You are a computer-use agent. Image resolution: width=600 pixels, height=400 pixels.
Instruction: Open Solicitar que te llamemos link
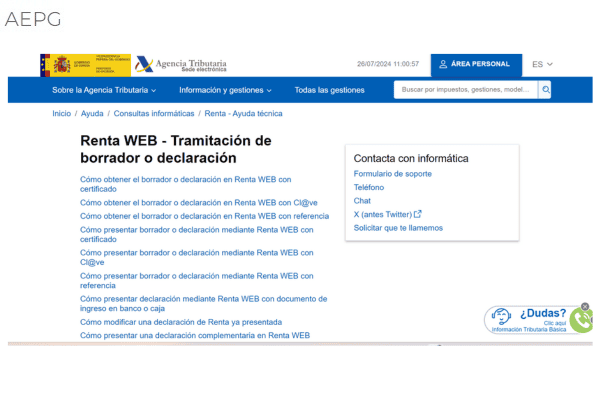point(398,228)
